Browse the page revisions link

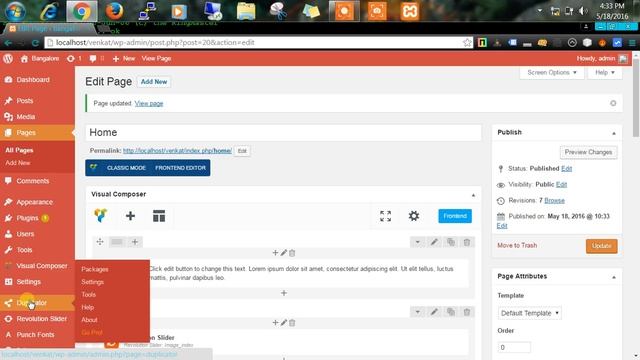click(x=554, y=200)
